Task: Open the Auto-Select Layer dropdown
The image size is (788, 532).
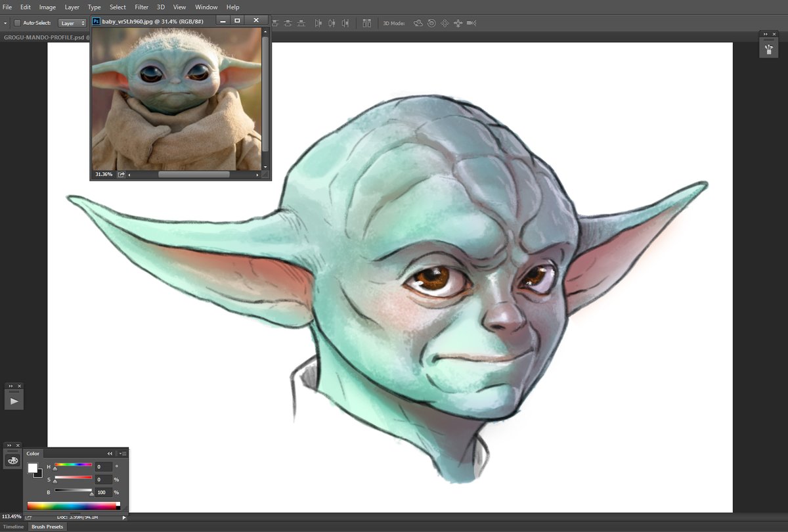Action: [x=72, y=23]
